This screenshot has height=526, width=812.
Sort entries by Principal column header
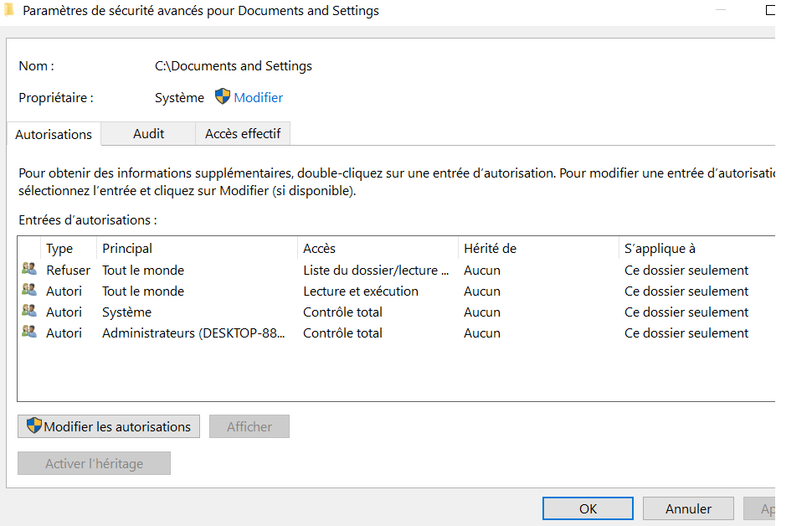(x=127, y=249)
